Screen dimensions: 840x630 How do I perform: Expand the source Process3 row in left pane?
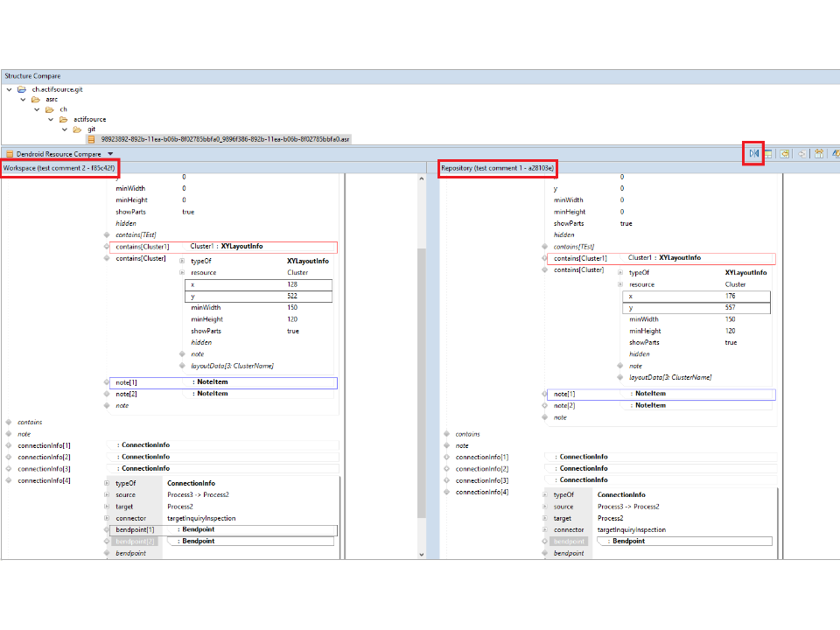click(107, 495)
